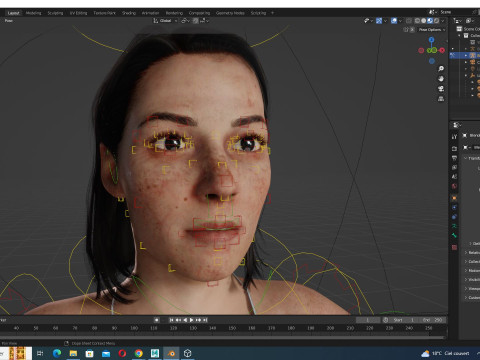Switch to the Animation workspace tab
Screen dimensions: 480x360
pyautogui.click(x=150, y=13)
